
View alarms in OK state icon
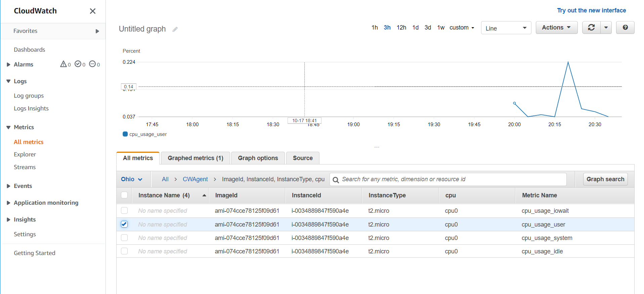[x=78, y=64]
